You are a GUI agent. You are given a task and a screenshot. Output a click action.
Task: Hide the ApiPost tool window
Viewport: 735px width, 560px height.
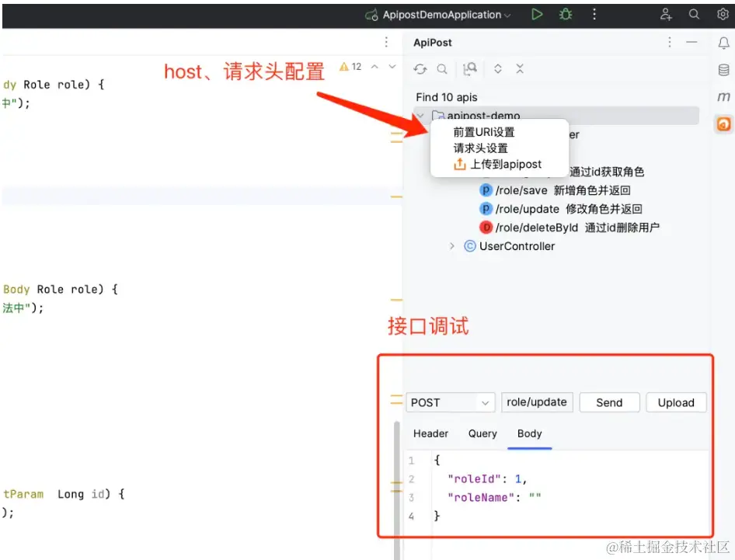691,42
